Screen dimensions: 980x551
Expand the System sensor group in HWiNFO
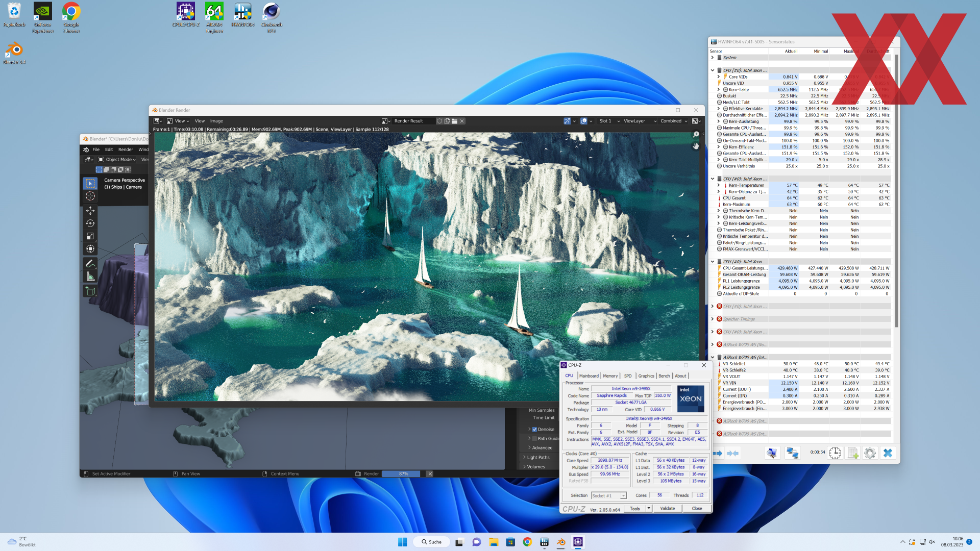click(x=712, y=58)
